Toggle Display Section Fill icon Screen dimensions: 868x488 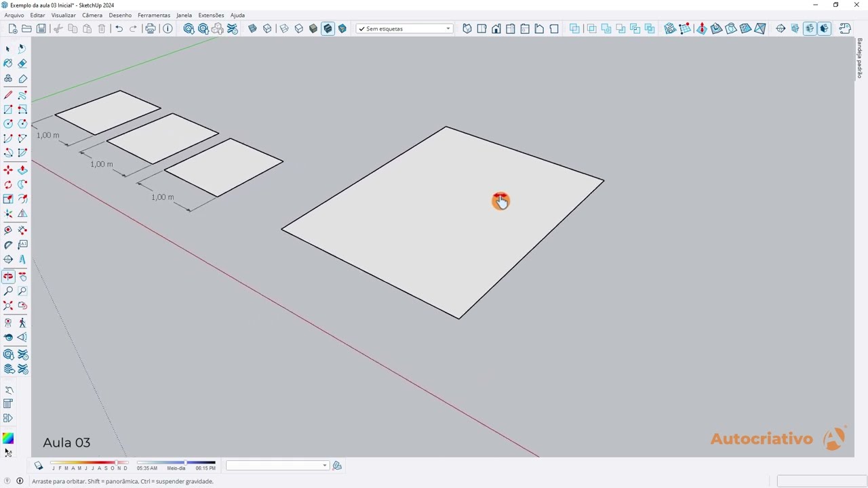824,28
